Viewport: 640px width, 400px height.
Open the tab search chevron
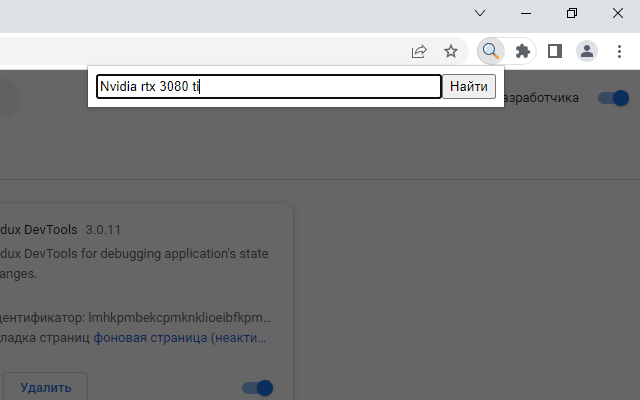pos(480,13)
